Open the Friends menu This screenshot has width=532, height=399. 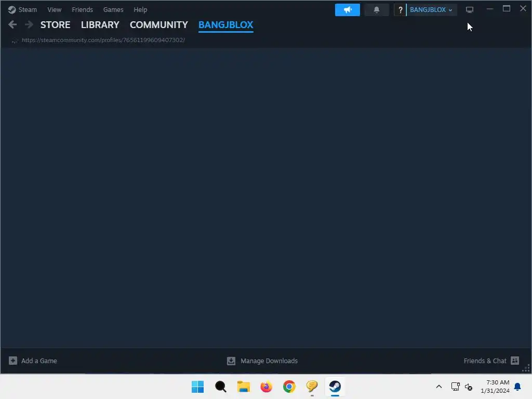tap(82, 10)
